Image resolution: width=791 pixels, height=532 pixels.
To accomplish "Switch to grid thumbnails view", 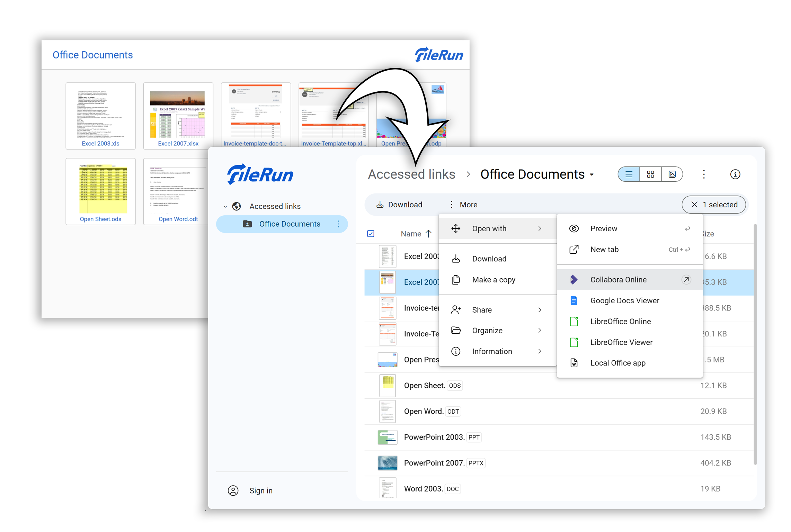I will point(650,174).
